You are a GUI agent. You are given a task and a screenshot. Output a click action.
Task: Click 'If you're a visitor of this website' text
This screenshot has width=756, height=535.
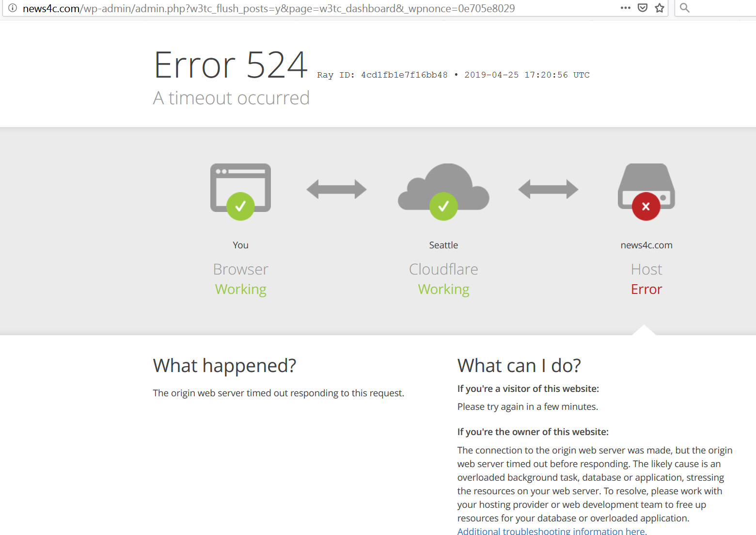tap(528, 389)
